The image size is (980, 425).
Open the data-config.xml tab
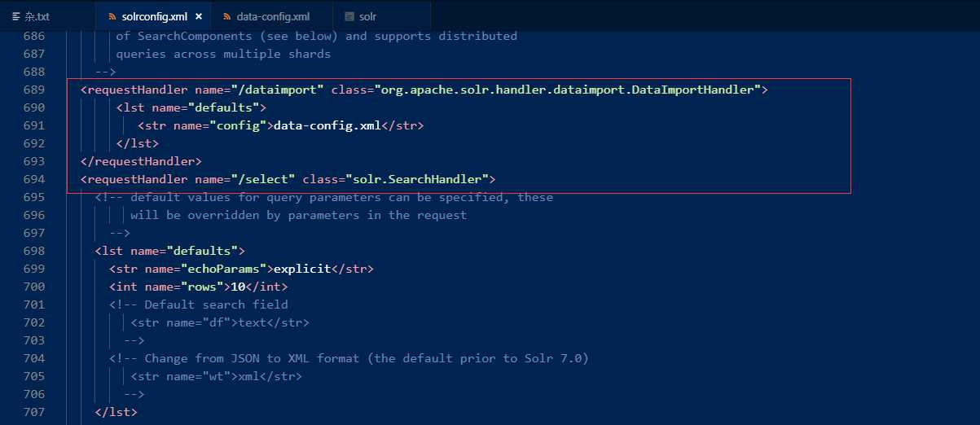[x=273, y=16]
